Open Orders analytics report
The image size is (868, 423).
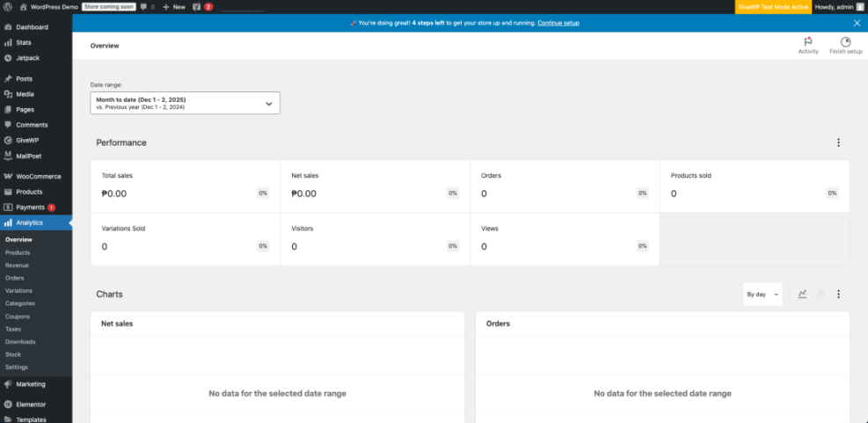point(14,278)
